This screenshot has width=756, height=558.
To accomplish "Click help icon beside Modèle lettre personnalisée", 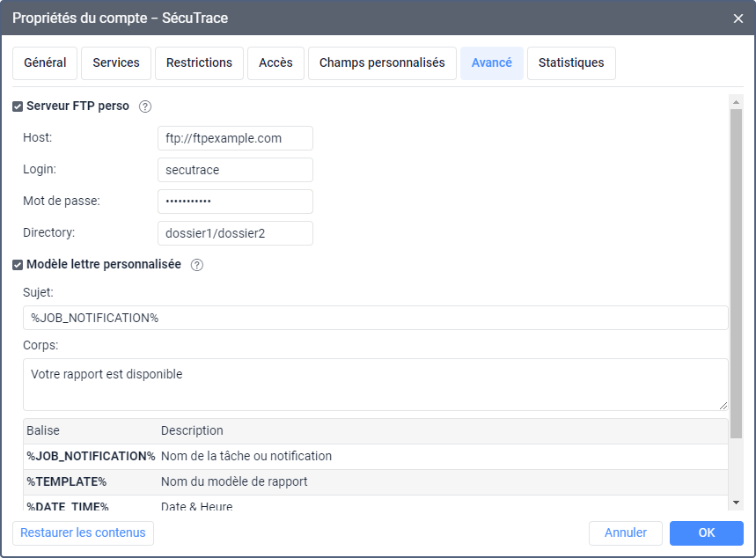I will coord(197,265).
